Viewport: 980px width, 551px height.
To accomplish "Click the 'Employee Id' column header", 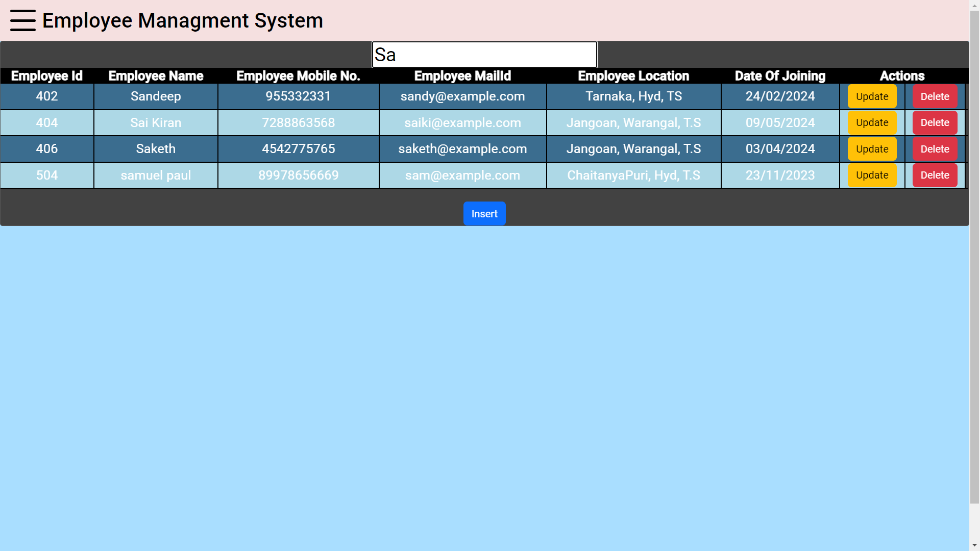I will (x=47, y=76).
